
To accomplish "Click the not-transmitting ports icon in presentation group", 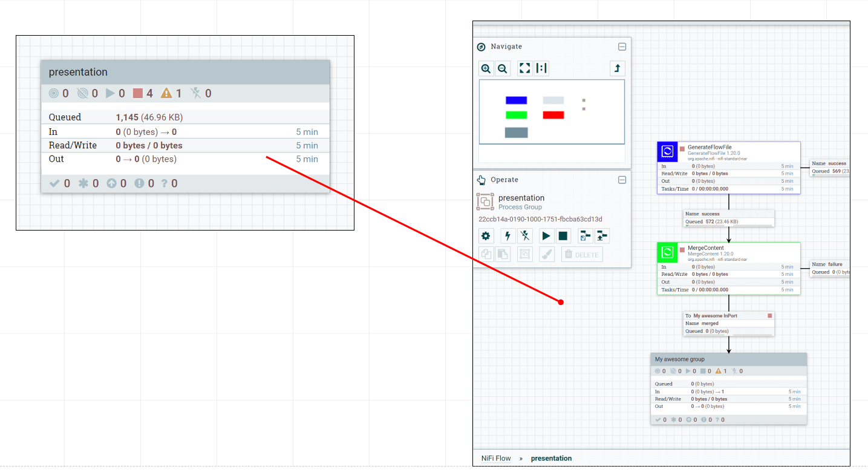I will 83,93.
